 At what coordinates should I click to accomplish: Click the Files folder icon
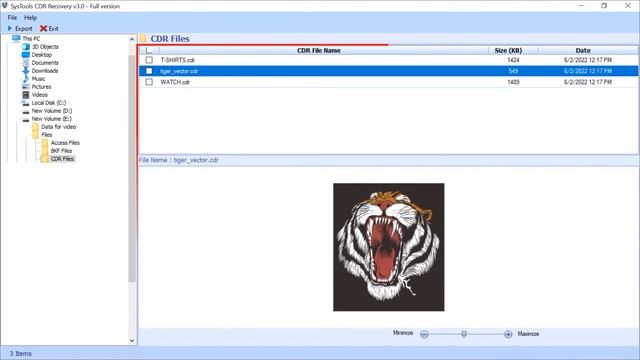coord(36,135)
